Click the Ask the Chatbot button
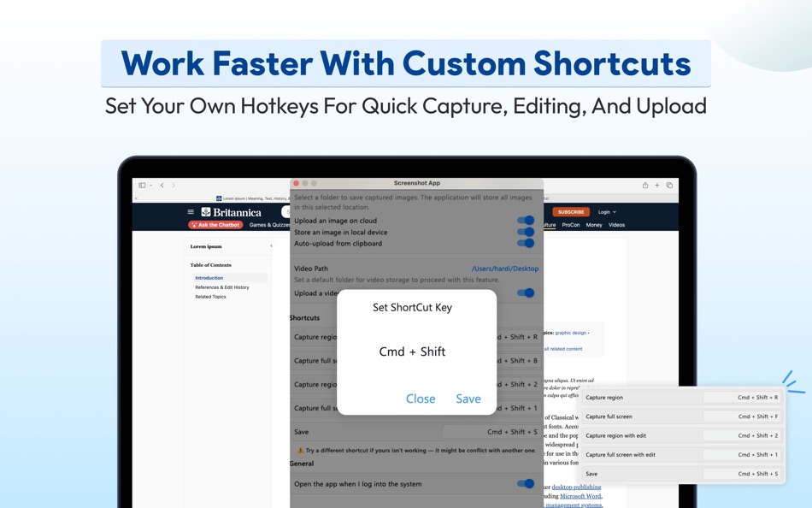The width and height of the screenshot is (812, 508). (215, 225)
